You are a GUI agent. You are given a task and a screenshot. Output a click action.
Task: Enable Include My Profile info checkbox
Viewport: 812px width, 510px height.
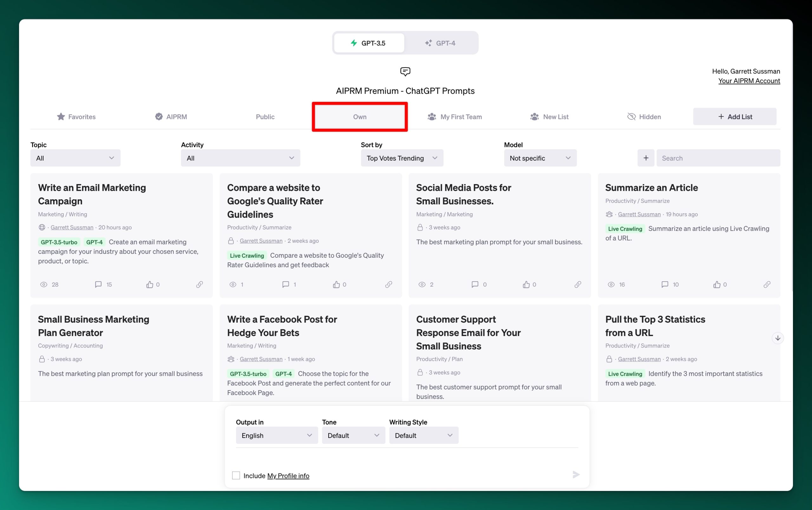pyautogui.click(x=236, y=476)
